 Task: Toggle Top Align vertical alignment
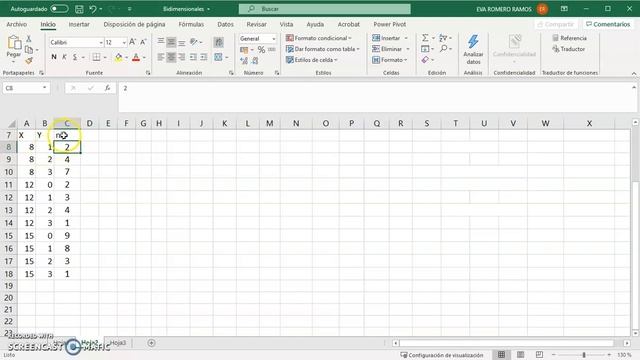point(161,42)
